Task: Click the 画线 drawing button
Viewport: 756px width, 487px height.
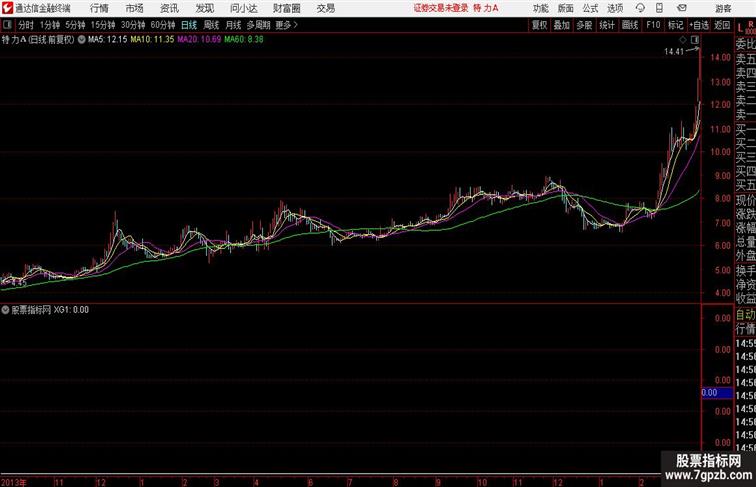Action: pos(630,25)
